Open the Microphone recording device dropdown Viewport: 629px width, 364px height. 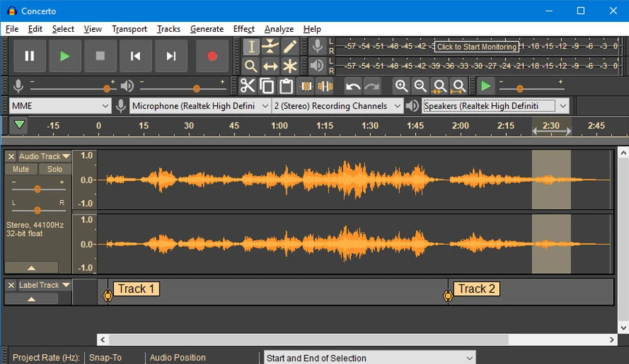[x=200, y=106]
